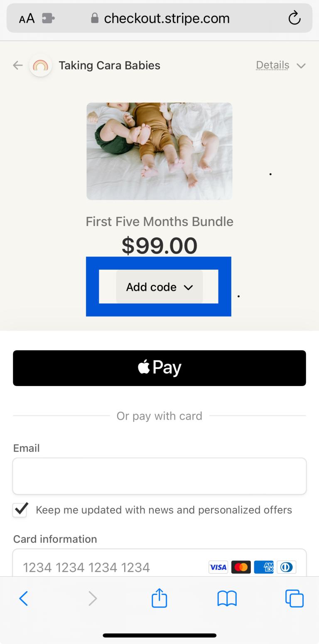Tap the Taking Cara Babies rainbow logo
The image size is (319, 644).
coord(40,65)
